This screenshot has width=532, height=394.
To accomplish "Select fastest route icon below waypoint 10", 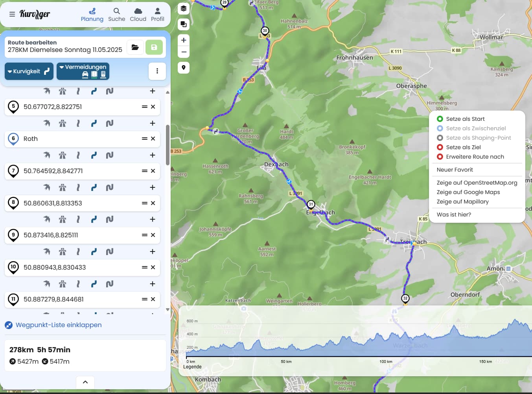I will [x=47, y=284].
